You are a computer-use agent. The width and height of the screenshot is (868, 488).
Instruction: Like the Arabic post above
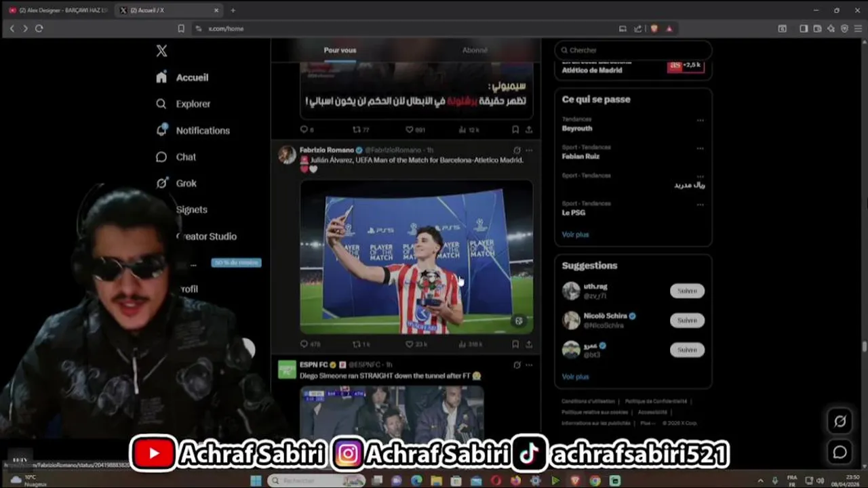415,129
